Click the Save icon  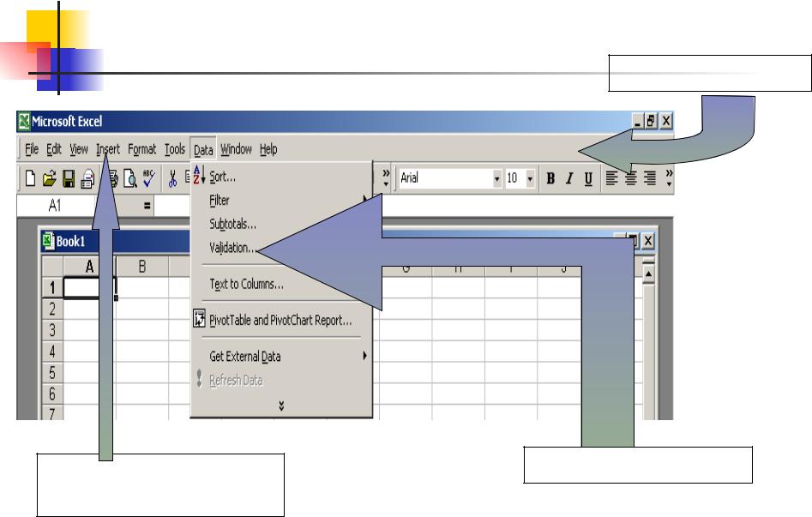tap(69, 178)
